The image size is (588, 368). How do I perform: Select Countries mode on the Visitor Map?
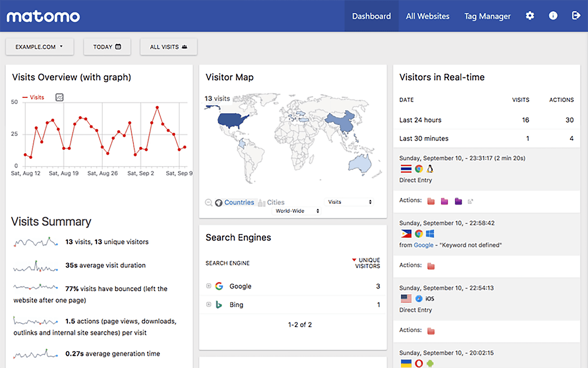pyautogui.click(x=239, y=202)
